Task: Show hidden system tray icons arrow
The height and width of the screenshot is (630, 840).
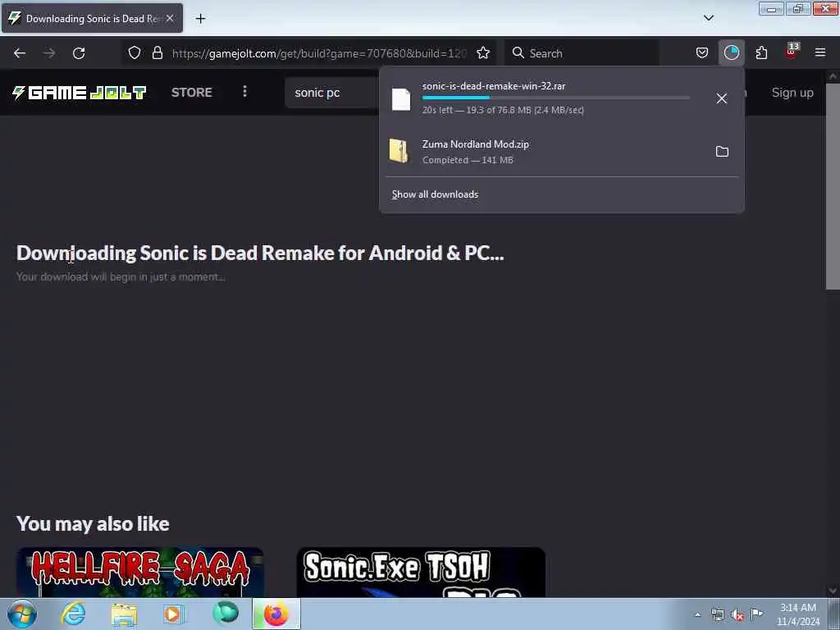Action: pyautogui.click(x=697, y=614)
